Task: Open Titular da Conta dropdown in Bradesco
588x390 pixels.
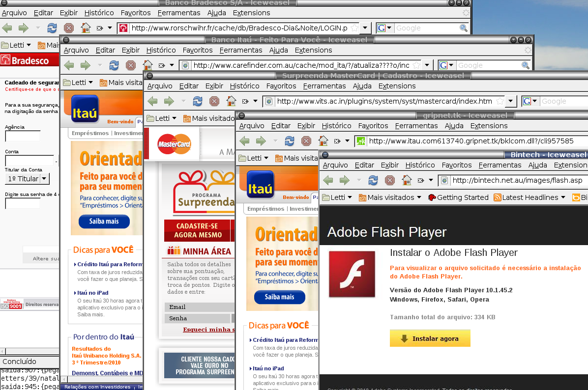Action: 27,179
